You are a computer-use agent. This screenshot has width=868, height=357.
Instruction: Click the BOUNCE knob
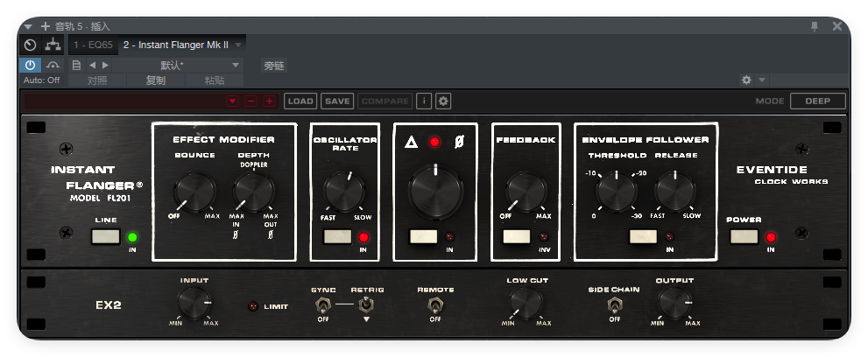pos(194,192)
